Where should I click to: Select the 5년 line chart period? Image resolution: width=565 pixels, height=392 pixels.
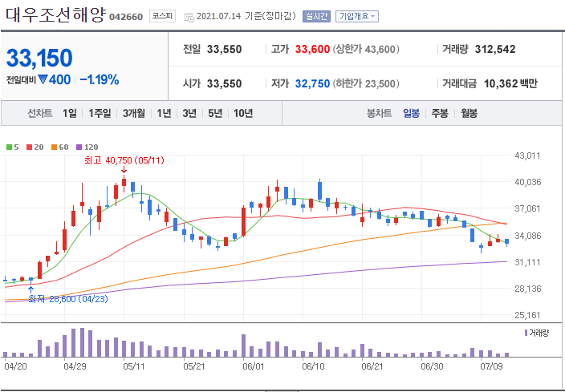[x=215, y=113]
